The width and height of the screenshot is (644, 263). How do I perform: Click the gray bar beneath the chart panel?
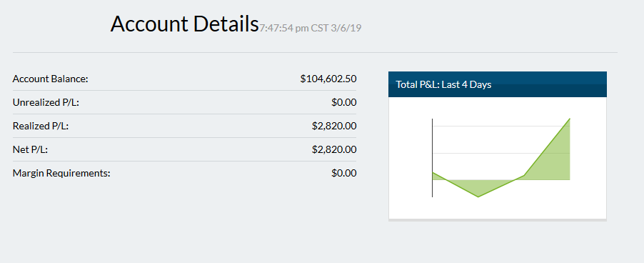(498, 220)
